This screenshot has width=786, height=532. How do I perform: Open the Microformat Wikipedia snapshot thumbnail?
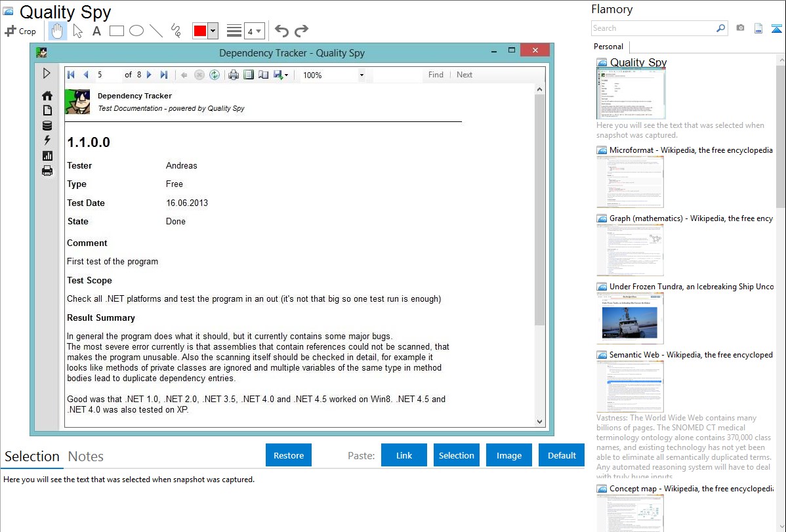point(630,182)
